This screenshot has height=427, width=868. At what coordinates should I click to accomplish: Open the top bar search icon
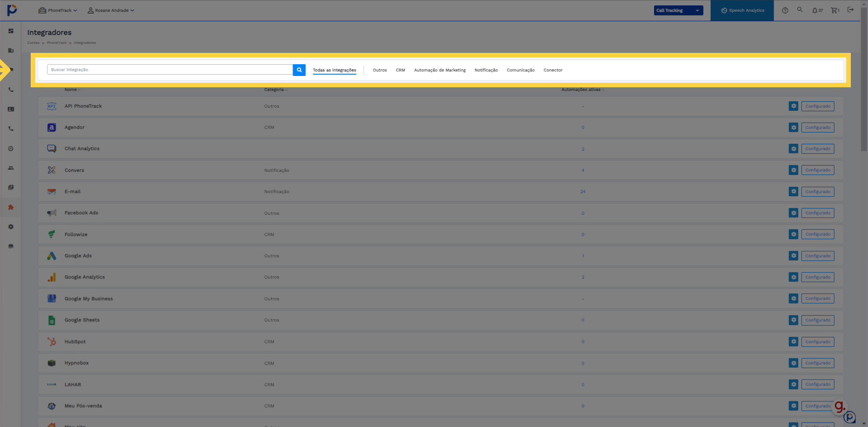(800, 9)
